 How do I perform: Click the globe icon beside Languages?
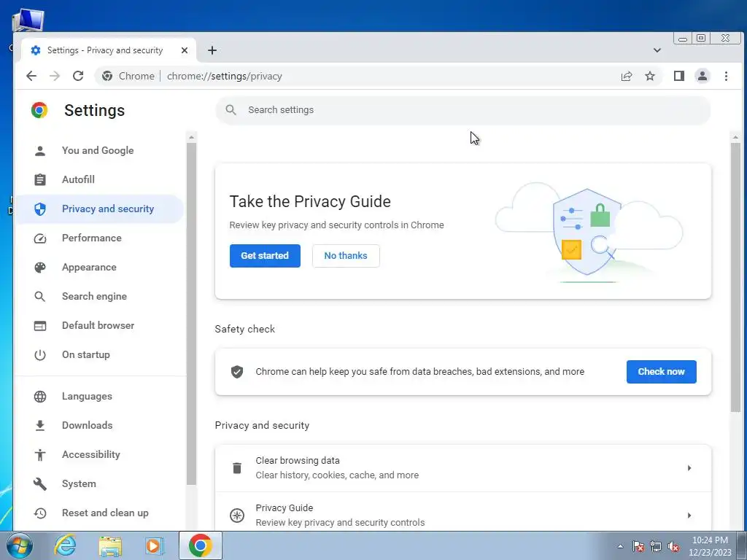(40, 397)
